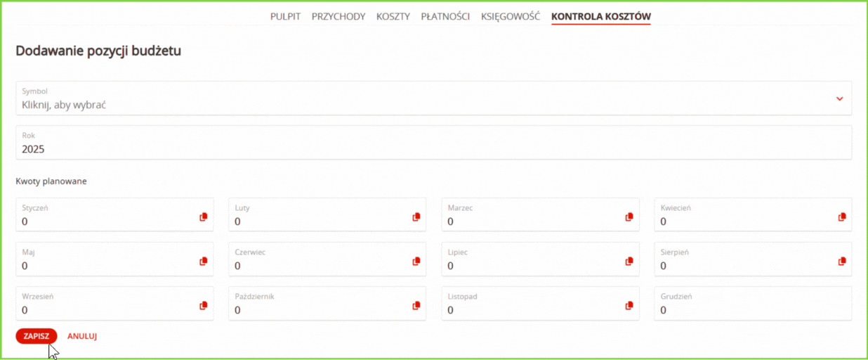
Task: Focus the Luty amount field
Action: [x=327, y=214]
